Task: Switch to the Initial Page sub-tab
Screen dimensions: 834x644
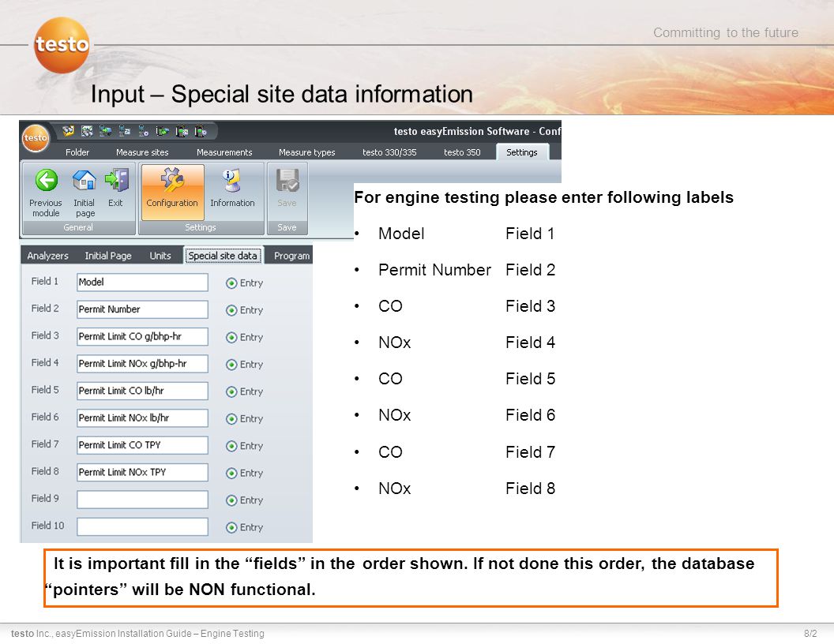Action: point(108,256)
